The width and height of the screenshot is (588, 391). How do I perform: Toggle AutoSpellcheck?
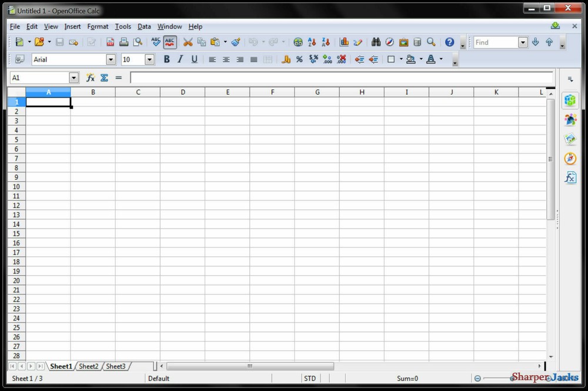pyautogui.click(x=169, y=42)
